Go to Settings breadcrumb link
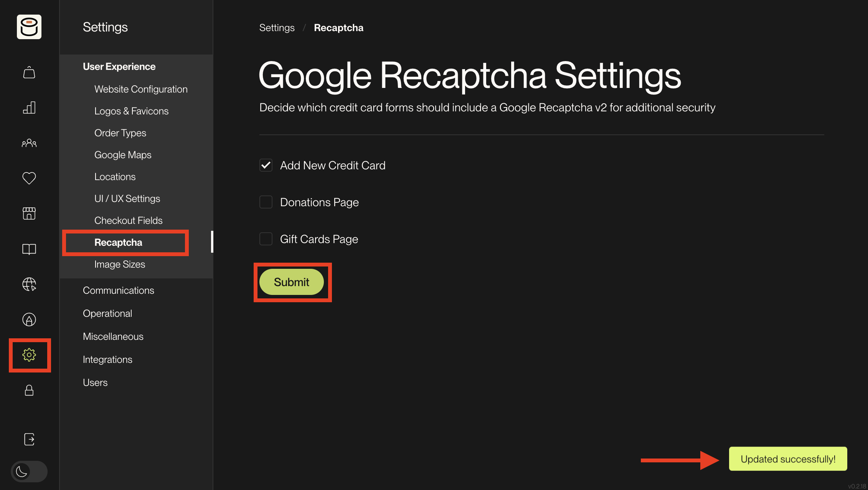 (x=277, y=28)
